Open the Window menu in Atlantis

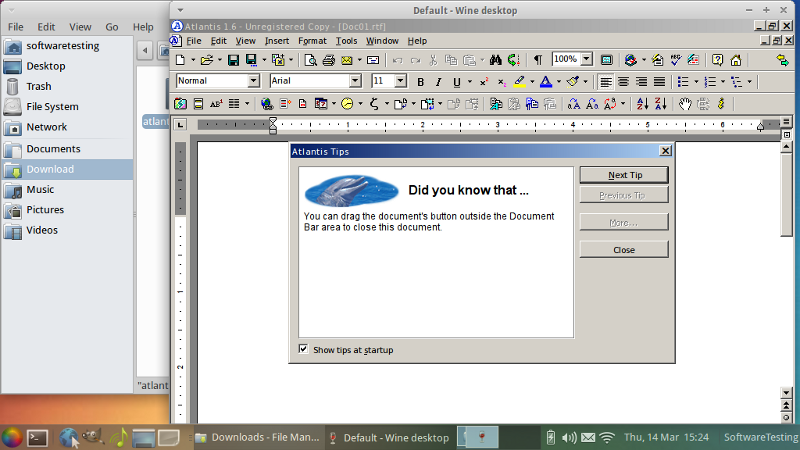click(382, 41)
